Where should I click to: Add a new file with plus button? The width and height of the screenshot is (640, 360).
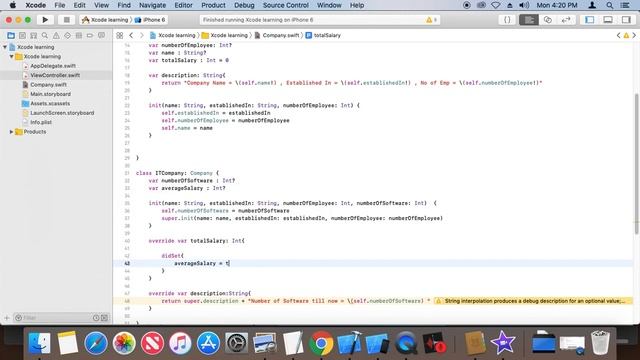click(x=7, y=318)
